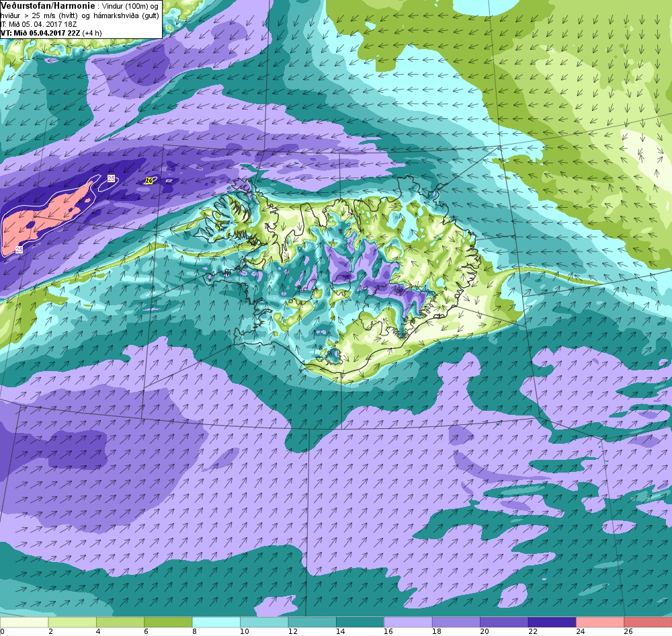Click the legend scale value '16'
Image resolution: width=672 pixels, height=636 pixels.
click(388, 631)
